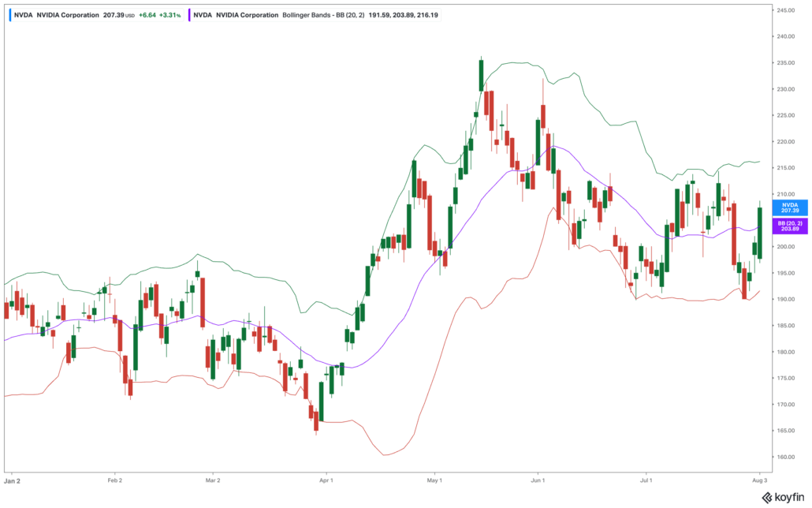
Task: Click the NVDA NVIDIA Corporation price legend
Action: click(x=96, y=15)
